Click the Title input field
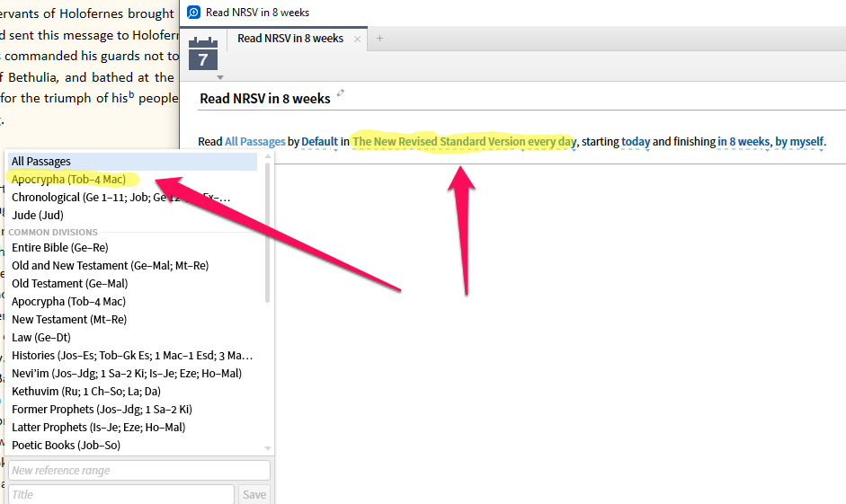The height and width of the screenshot is (504, 846). point(120,494)
